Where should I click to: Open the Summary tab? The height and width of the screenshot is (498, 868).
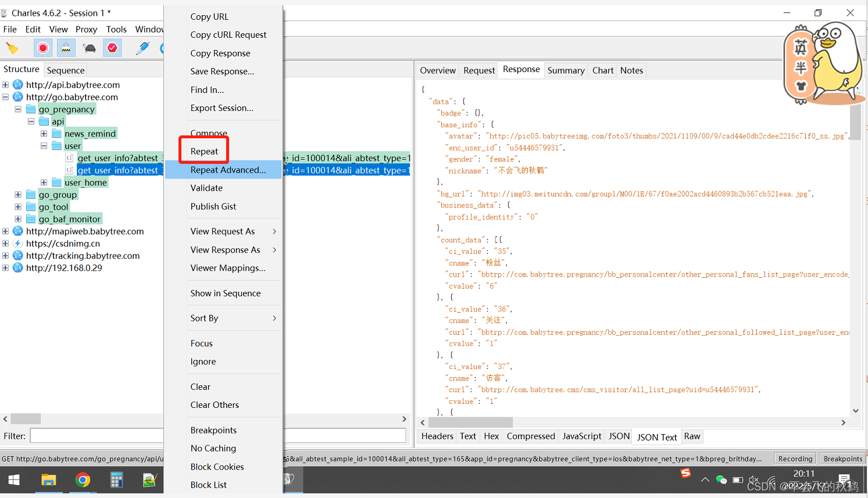566,70
